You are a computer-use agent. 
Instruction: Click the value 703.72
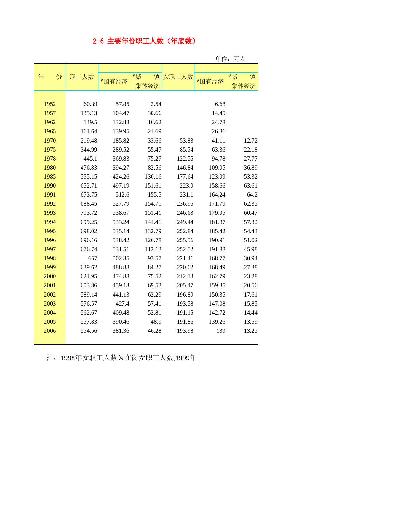coord(89,213)
